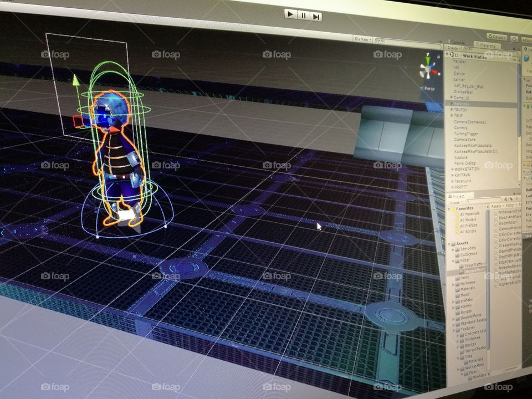
Task: Toggle Persp projection label under gizmo
Action: tap(430, 88)
